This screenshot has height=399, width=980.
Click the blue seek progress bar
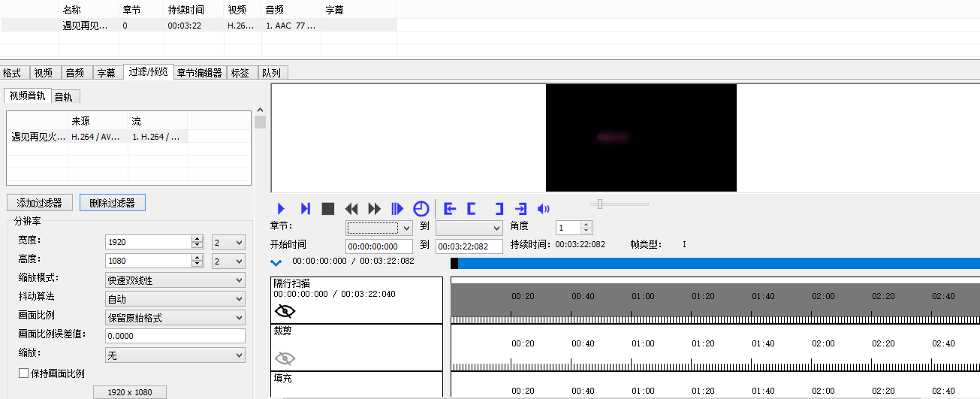pyautogui.click(x=719, y=263)
